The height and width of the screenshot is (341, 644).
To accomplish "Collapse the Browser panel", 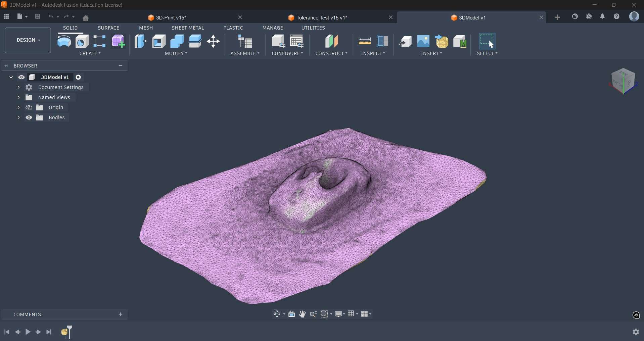I will (6, 66).
